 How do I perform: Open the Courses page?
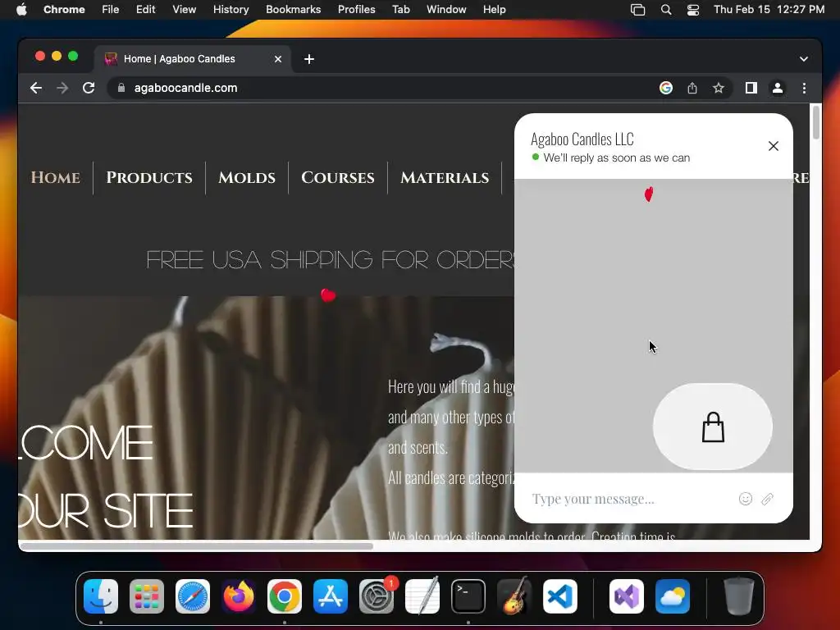[337, 177]
